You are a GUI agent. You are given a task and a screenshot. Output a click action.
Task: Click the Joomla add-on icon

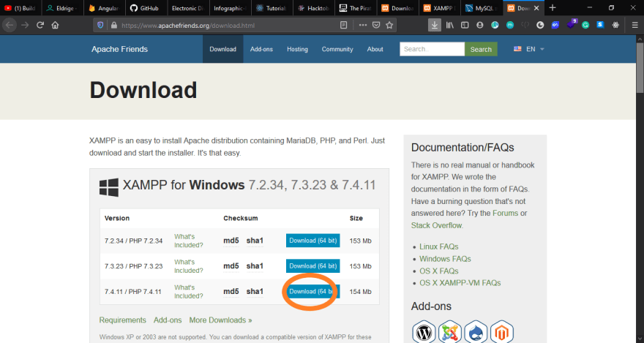[450, 332]
